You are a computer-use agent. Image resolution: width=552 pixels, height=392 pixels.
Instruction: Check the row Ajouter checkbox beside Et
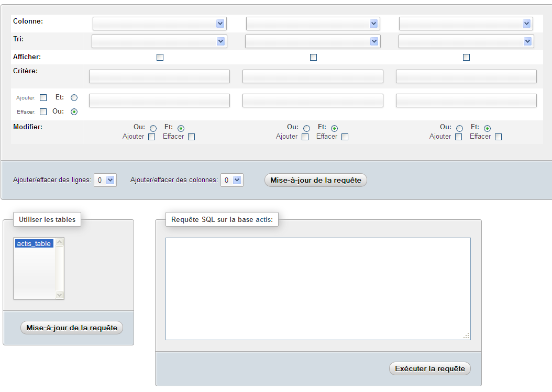(x=43, y=97)
